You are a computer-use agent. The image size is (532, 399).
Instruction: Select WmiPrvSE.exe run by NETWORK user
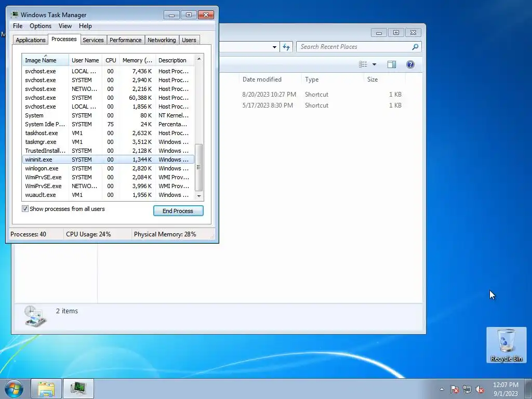coord(108,186)
